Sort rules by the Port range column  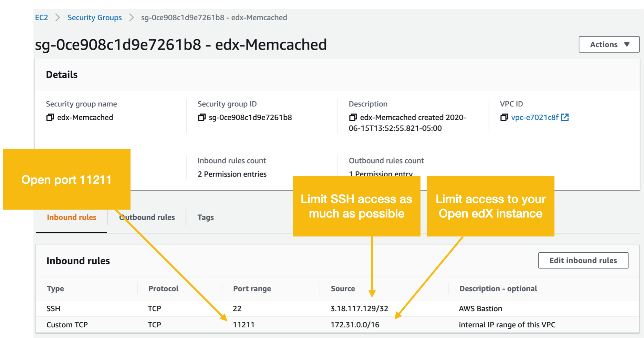(252, 288)
